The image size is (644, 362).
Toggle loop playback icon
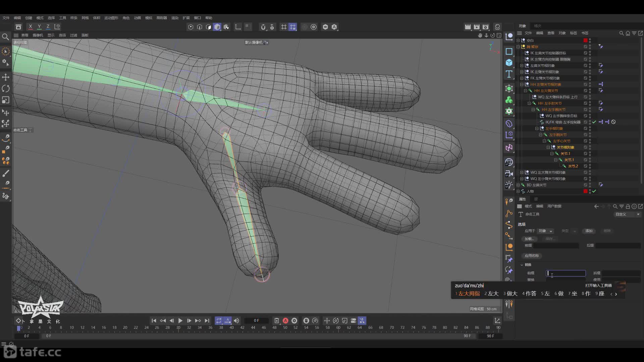[219, 321]
